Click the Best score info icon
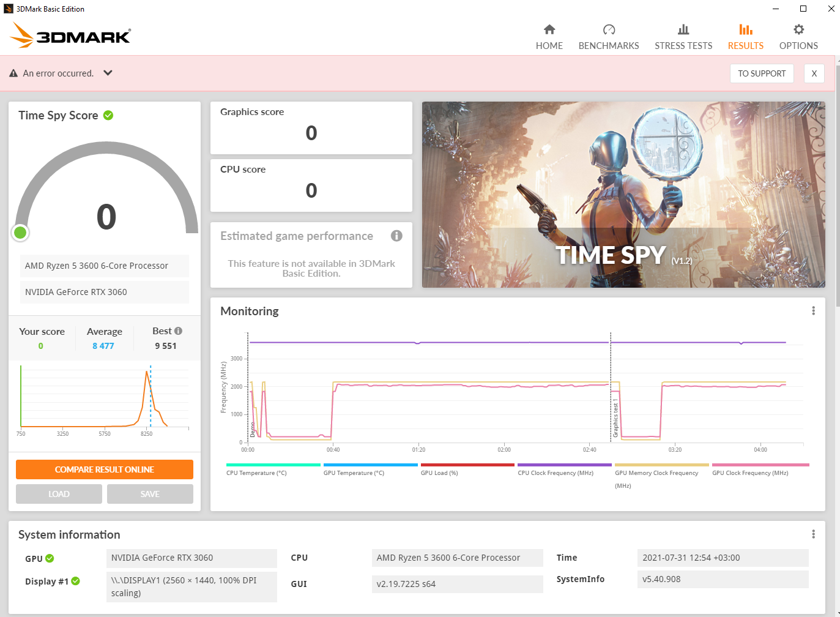This screenshot has height=617, width=840. (178, 331)
